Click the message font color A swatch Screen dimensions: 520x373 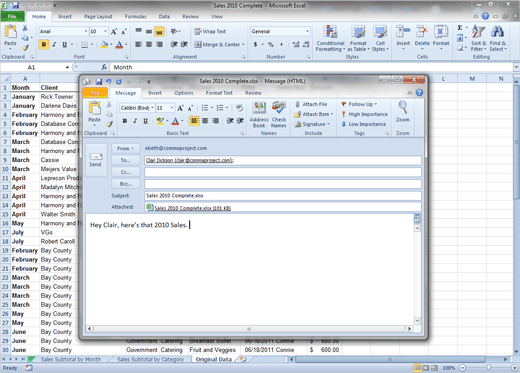point(175,121)
